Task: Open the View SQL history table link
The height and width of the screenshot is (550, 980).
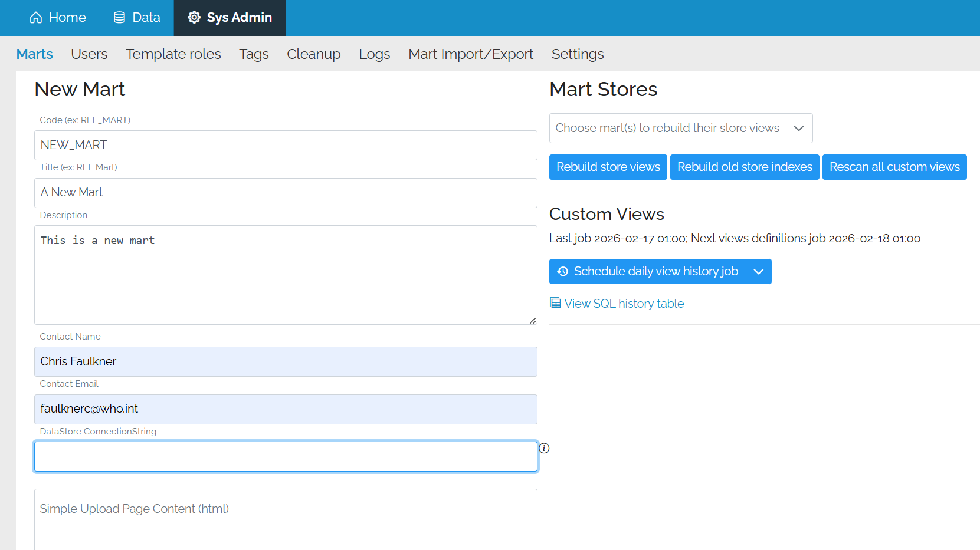Action: click(x=624, y=303)
